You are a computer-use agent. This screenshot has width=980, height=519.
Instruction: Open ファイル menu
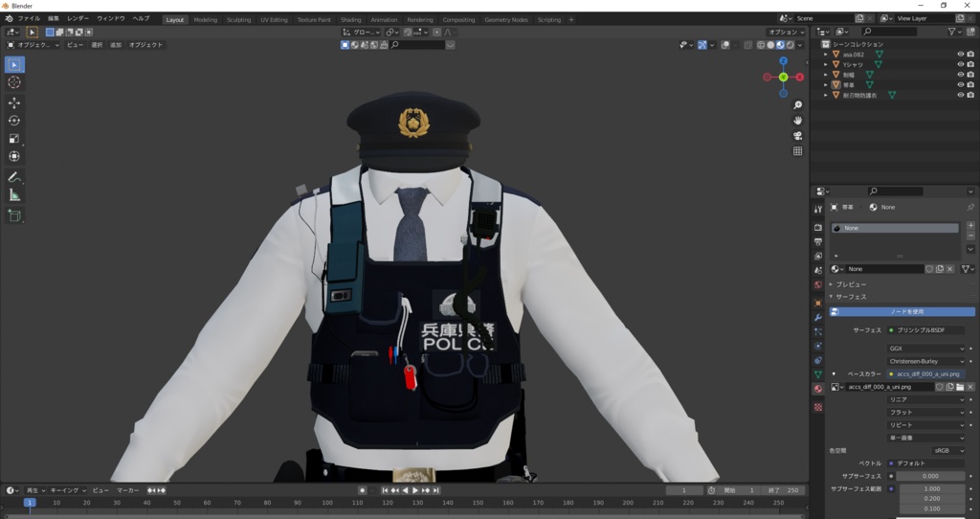29,19
